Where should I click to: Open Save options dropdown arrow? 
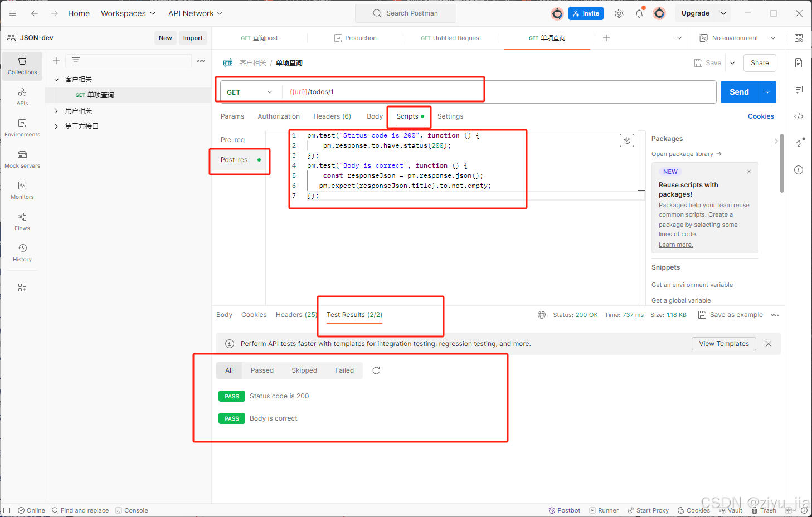pos(732,63)
